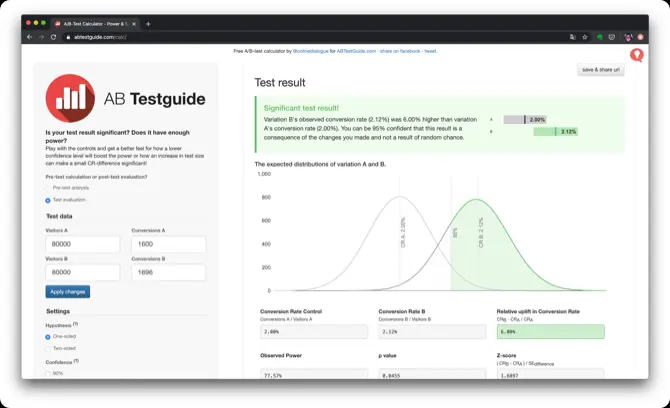The image size is (670, 408).
Task: Open the share on facebook link
Action: [400, 51]
